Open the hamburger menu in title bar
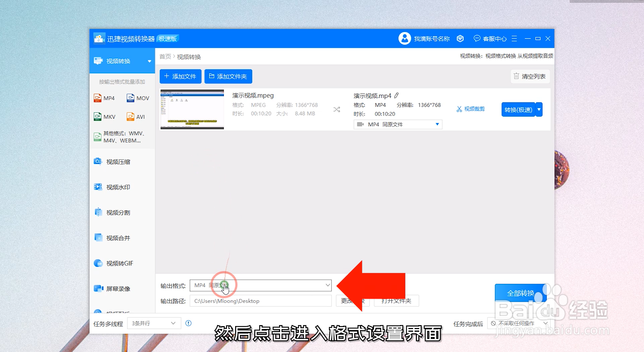Image resolution: width=644 pixels, height=352 pixels. pyautogui.click(x=514, y=39)
